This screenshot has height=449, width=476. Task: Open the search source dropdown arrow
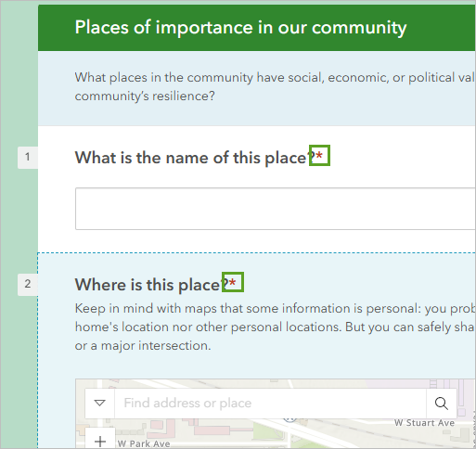click(x=99, y=404)
